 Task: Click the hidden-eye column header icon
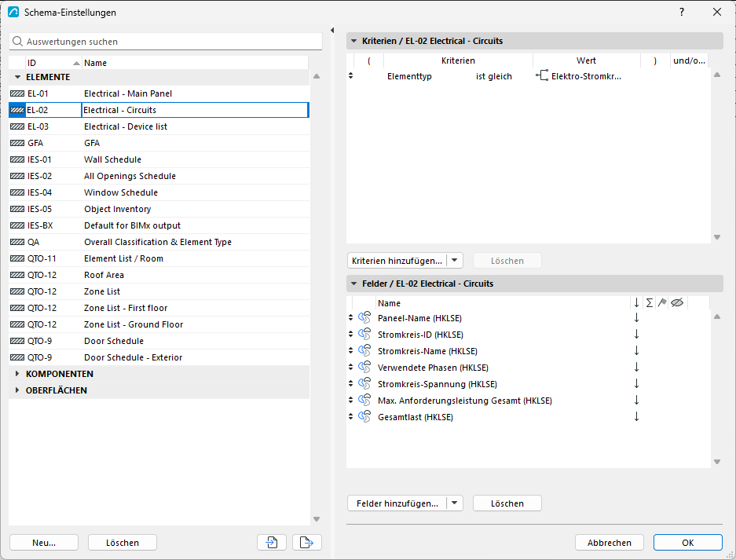[x=677, y=302]
